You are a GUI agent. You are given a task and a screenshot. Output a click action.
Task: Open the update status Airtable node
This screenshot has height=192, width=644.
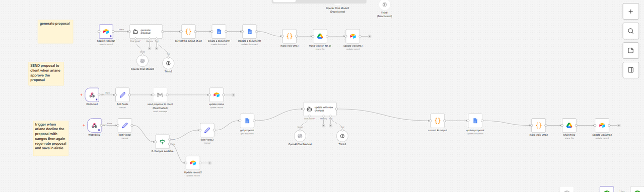point(217,94)
